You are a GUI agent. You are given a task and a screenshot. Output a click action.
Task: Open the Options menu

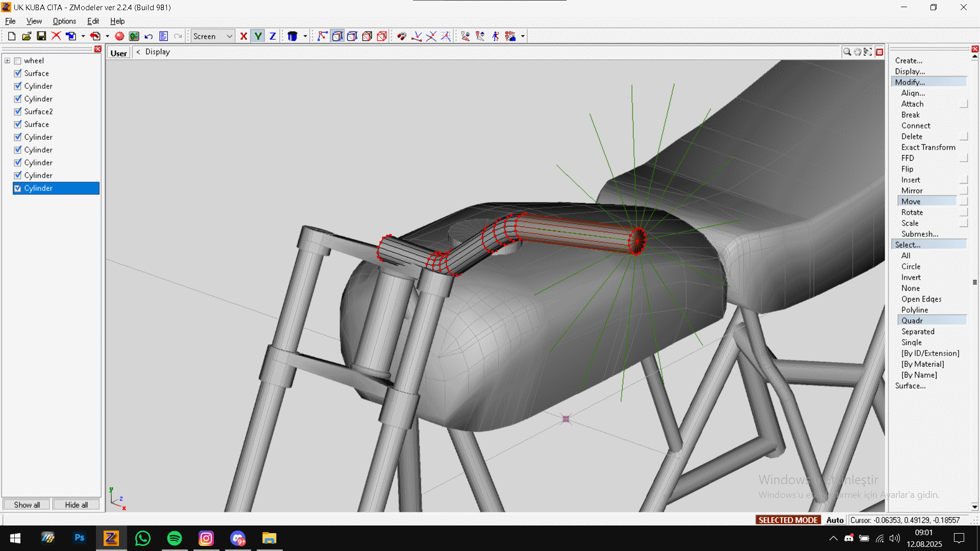click(64, 21)
